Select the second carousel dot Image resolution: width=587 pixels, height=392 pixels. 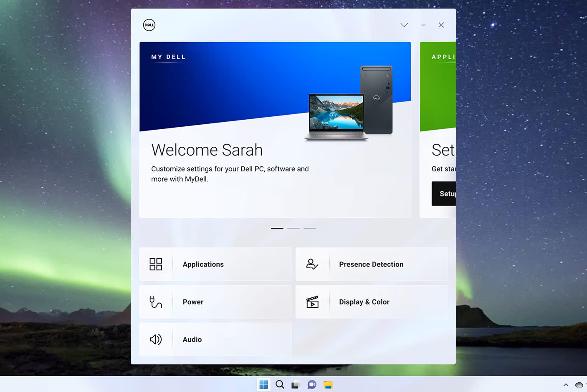(293, 229)
